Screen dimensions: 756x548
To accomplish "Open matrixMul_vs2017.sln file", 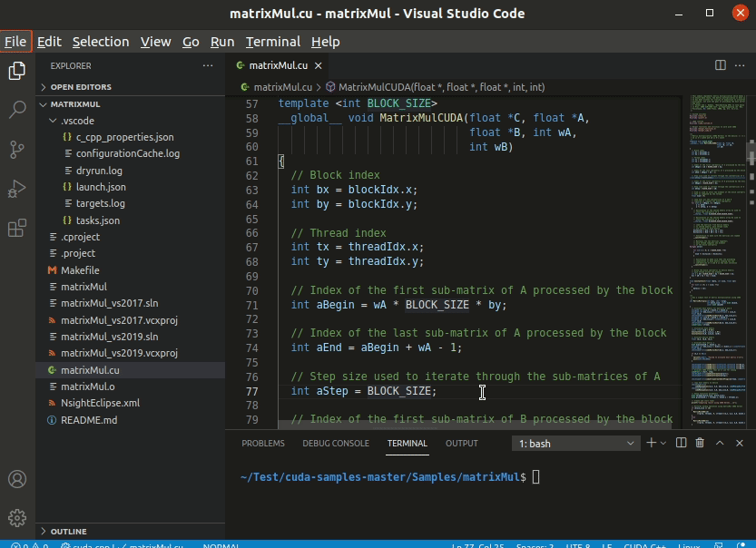I will point(130,303).
